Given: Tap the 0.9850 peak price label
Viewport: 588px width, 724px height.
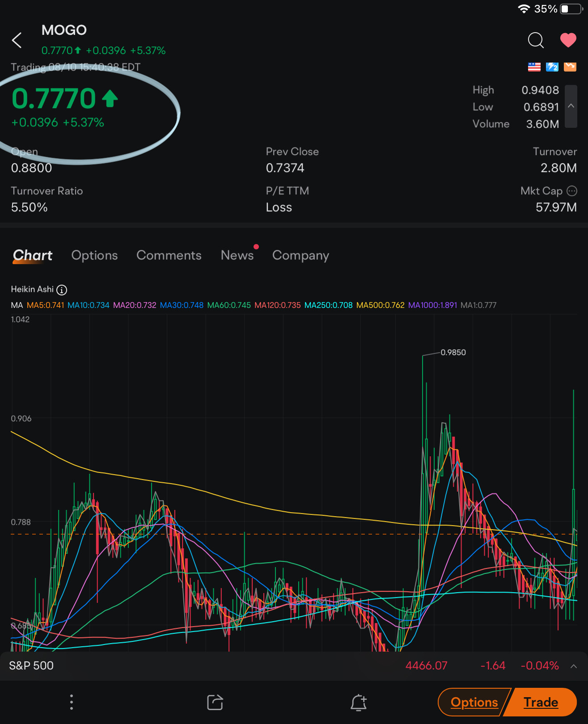Looking at the screenshot, I should [x=453, y=352].
